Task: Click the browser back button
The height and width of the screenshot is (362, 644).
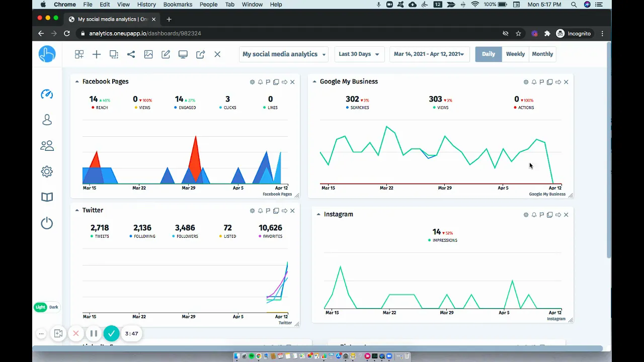Action: [x=41, y=33]
